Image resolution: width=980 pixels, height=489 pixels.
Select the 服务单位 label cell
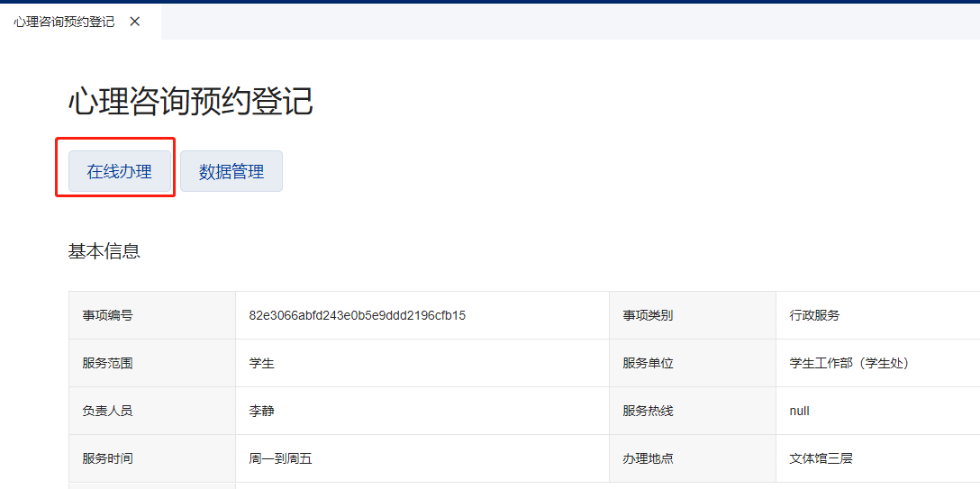648,363
